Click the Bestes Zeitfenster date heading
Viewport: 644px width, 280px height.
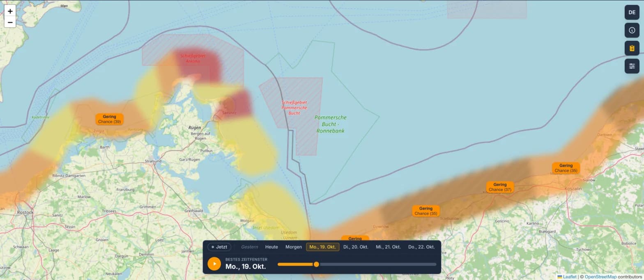point(246,266)
